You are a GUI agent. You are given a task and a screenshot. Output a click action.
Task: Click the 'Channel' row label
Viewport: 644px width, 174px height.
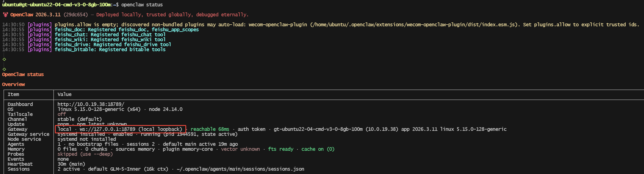(x=17, y=119)
